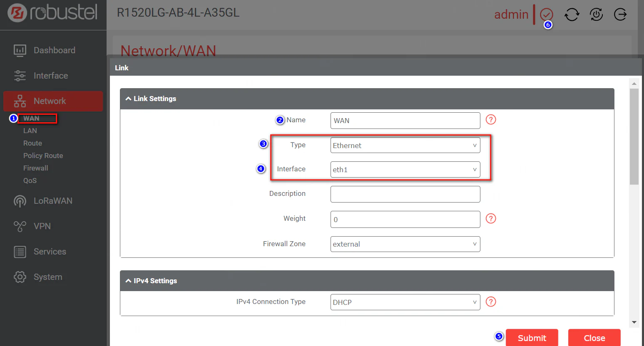This screenshot has width=644, height=346.
Task: Open Policy Route from the sidebar
Action: coord(43,156)
